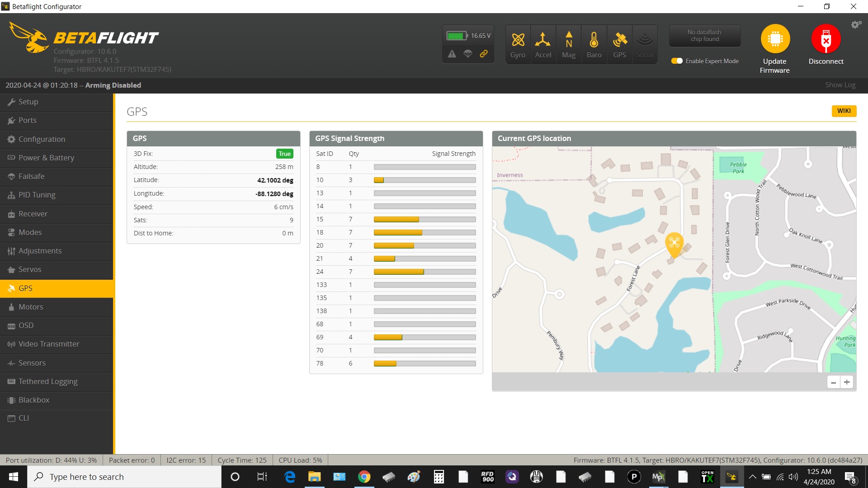
Task: Click the GPS sensor status icon in header
Action: click(x=619, y=44)
